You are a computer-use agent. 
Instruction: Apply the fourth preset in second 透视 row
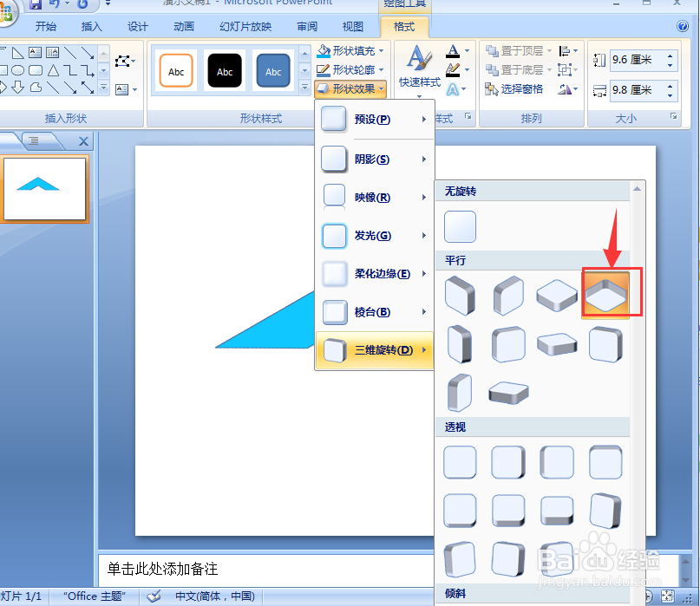tap(605, 511)
